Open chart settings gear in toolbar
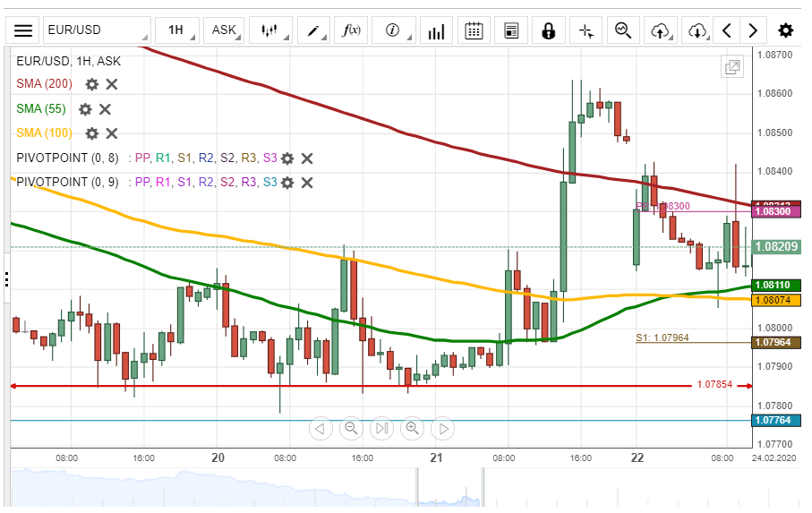Viewport: 812px width, 513px height. pos(785,30)
